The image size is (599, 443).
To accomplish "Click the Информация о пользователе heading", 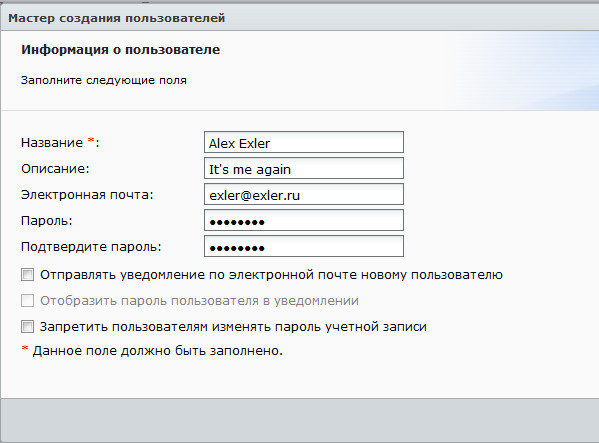I will (120, 50).
